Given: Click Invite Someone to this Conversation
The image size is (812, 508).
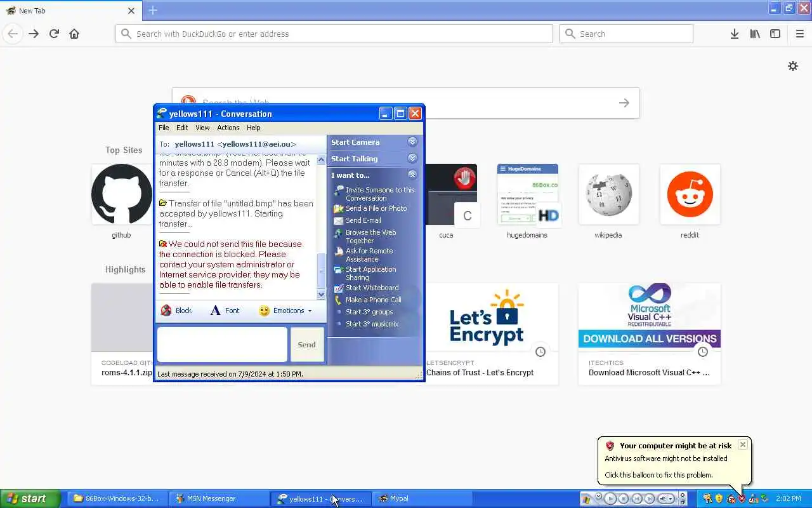Looking at the screenshot, I should [x=374, y=194].
